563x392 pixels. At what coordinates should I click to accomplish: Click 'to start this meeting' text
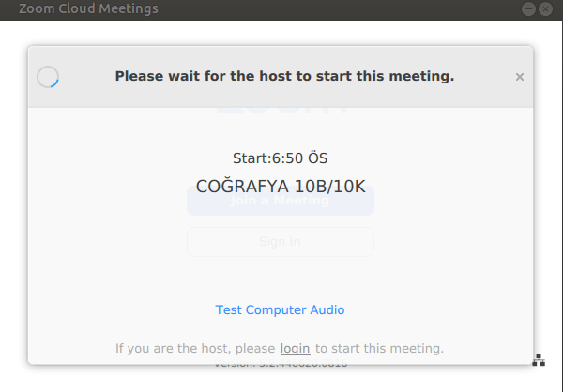(379, 348)
